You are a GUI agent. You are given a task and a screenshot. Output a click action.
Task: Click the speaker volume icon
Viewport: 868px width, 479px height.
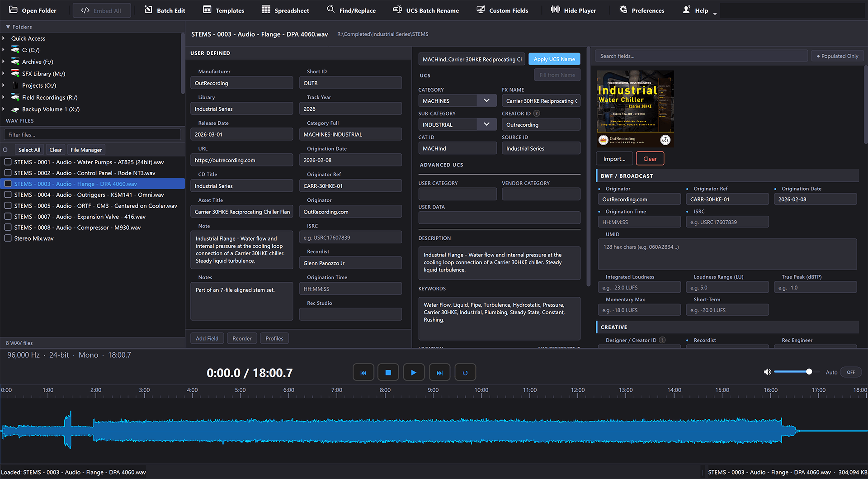coord(767,372)
